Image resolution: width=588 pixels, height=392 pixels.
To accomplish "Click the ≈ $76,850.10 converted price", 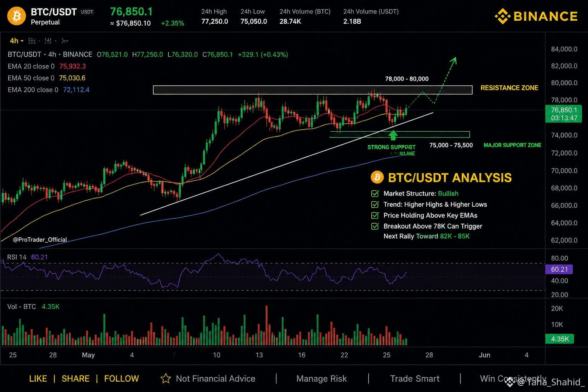I will point(131,23).
